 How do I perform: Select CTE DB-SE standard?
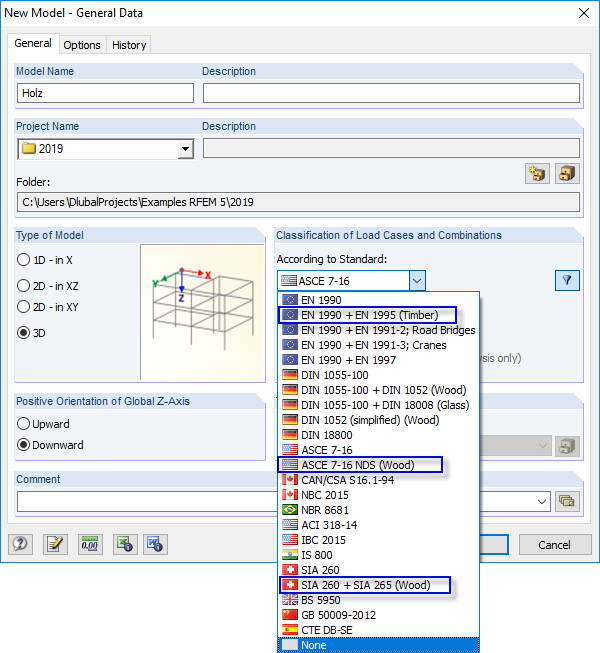[x=378, y=630]
